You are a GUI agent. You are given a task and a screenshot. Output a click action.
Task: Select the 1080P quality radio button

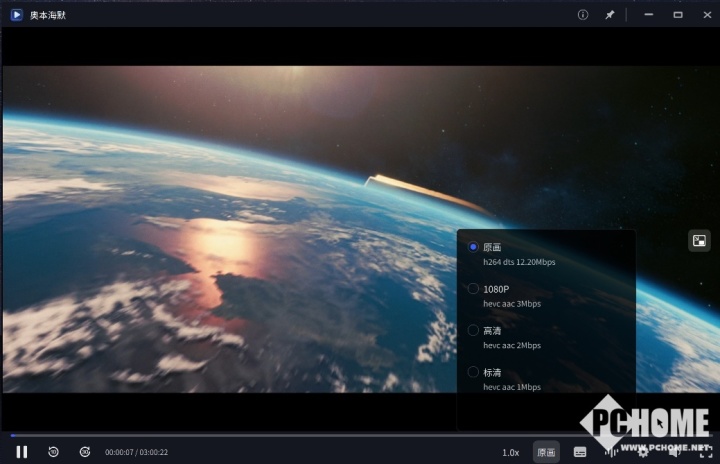(x=473, y=289)
